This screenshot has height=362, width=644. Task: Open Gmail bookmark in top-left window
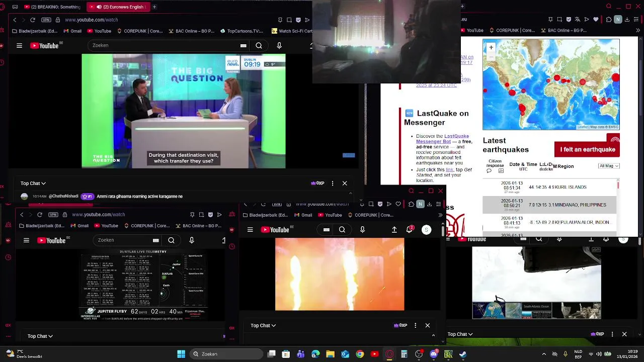tap(72, 31)
